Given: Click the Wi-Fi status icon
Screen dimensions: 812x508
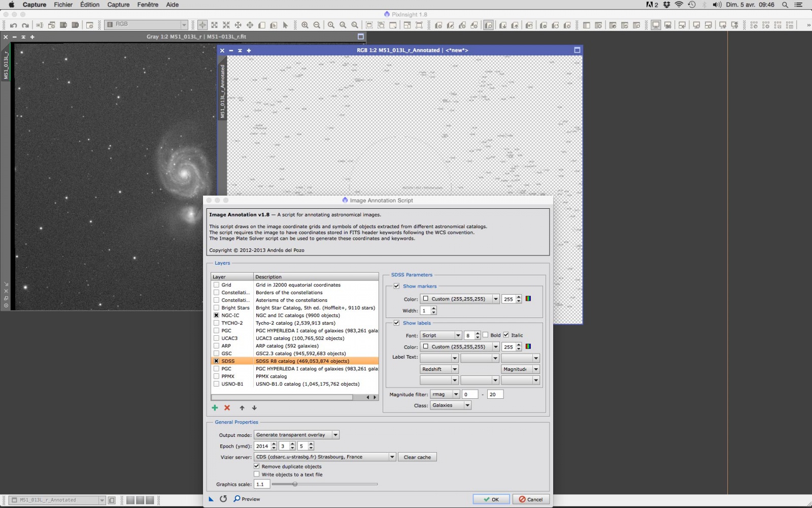Looking at the screenshot, I should (679, 5).
